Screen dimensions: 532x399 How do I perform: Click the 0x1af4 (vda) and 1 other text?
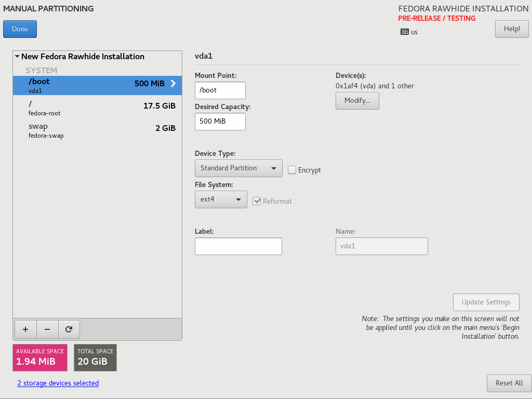point(375,86)
